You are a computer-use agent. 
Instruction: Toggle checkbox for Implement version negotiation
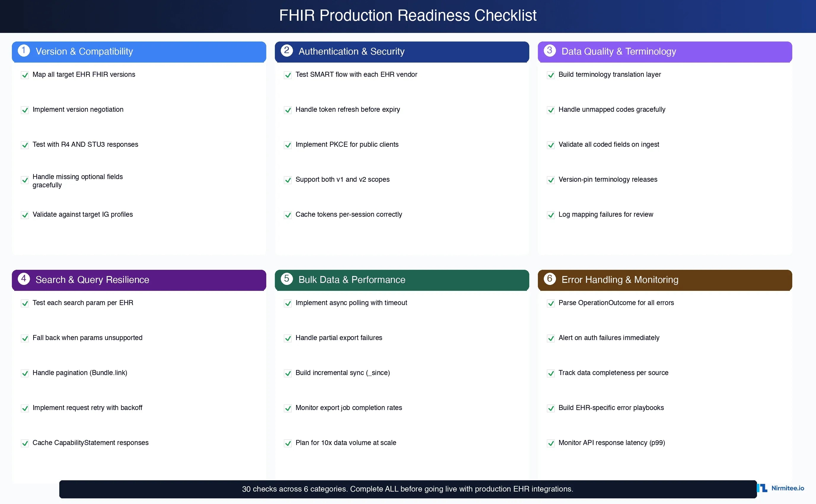25,110
